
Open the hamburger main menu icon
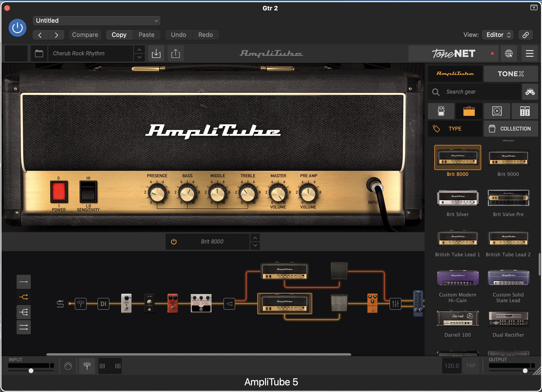point(529,53)
